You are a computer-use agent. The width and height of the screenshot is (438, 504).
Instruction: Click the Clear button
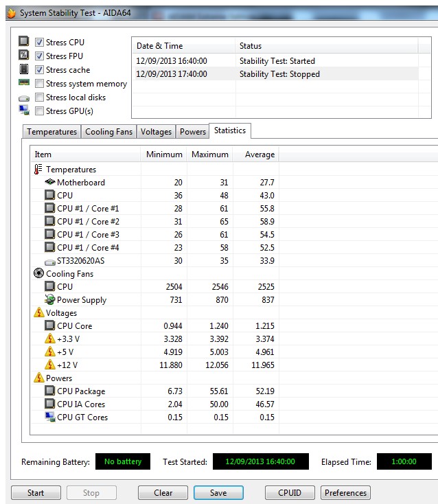click(163, 493)
